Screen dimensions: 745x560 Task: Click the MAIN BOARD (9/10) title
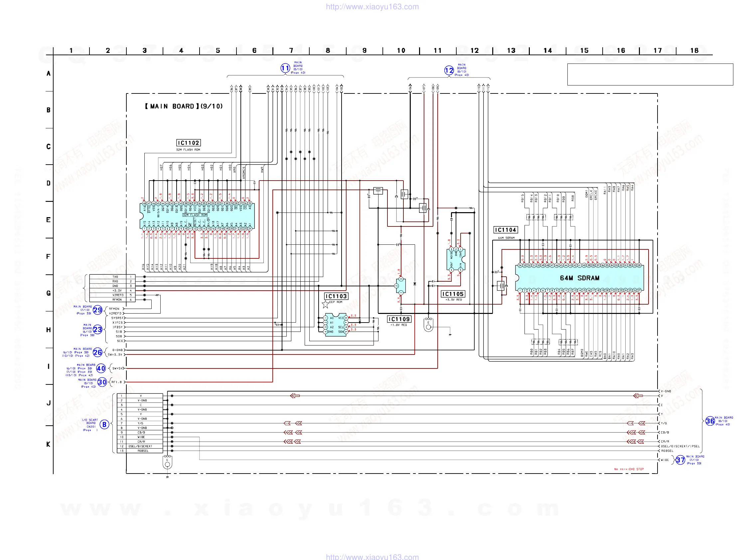(x=184, y=106)
